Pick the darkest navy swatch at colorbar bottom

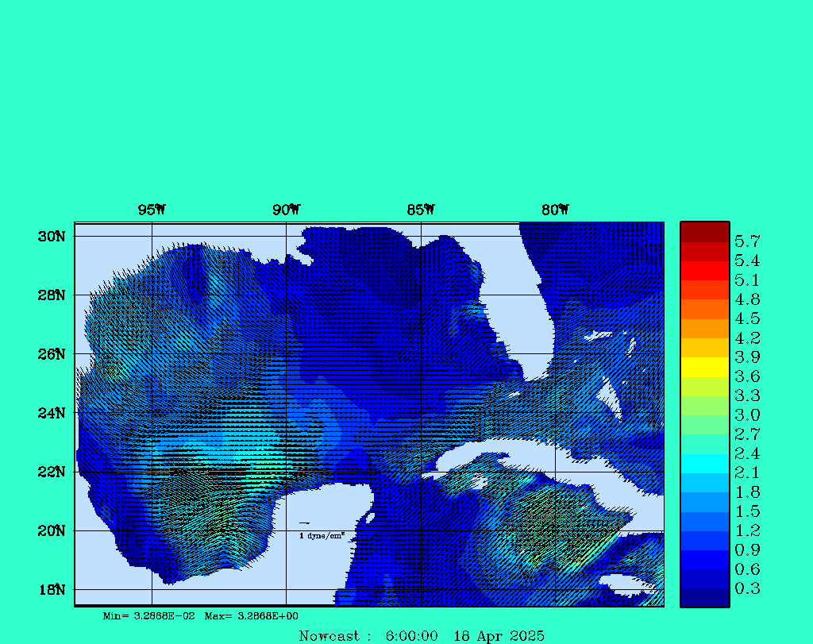pos(704,598)
